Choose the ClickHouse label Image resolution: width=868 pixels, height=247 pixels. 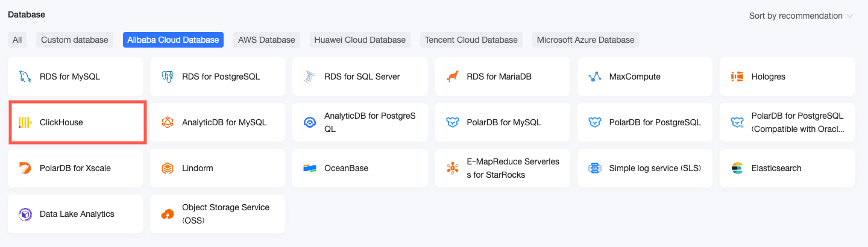pos(61,122)
